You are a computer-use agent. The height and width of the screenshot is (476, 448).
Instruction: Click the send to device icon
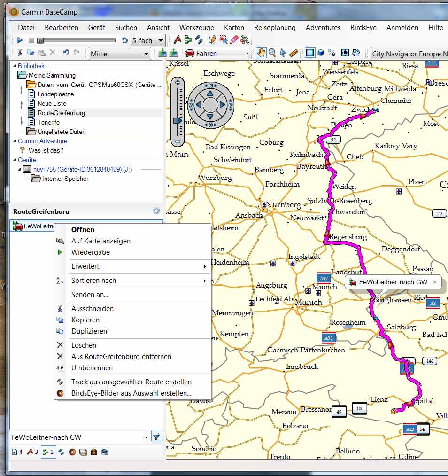point(162,53)
